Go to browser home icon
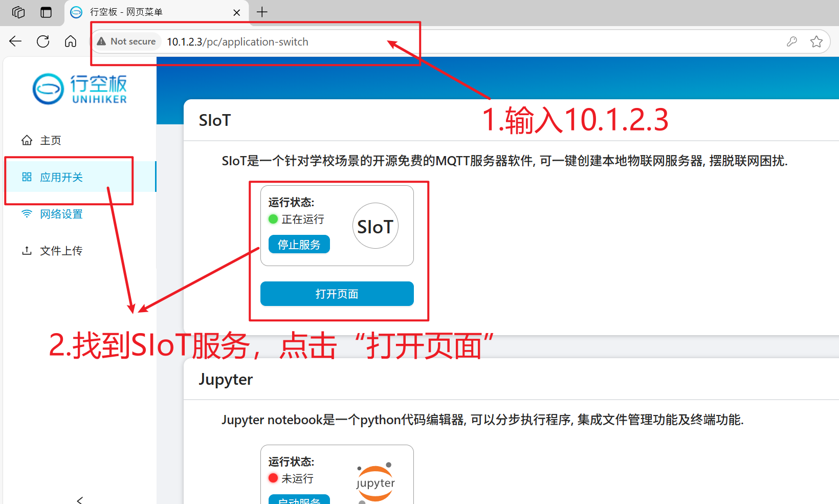Screen dimensions: 839x504 [x=71, y=41]
